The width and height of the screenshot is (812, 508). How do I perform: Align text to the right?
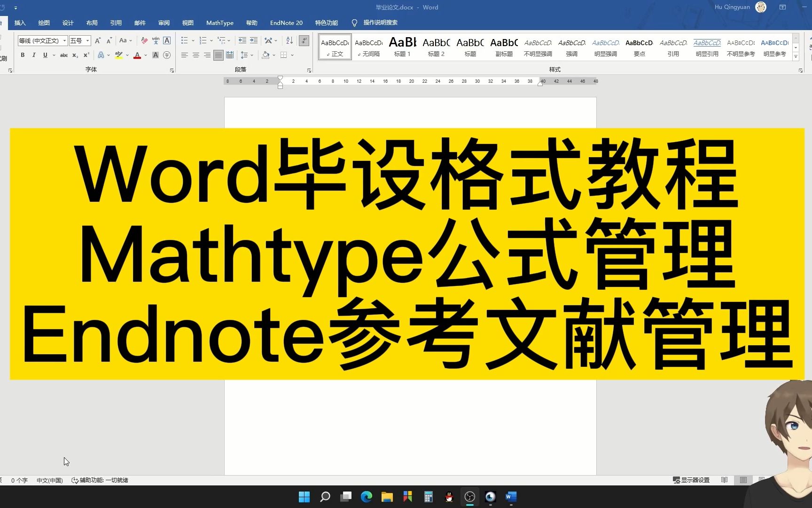click(x=207, y=55)
